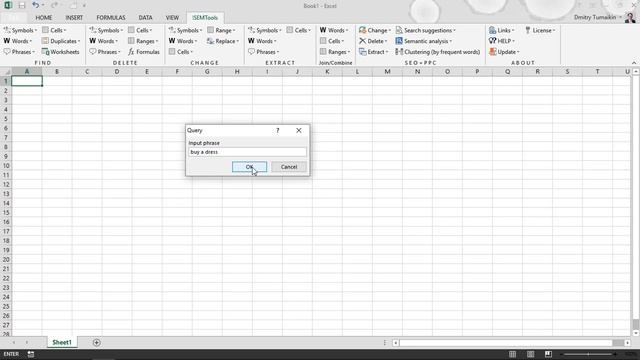Switch to the FORMULAS ribbon tab
This screenshot has width=640, height=360.
tap(111, 18)
